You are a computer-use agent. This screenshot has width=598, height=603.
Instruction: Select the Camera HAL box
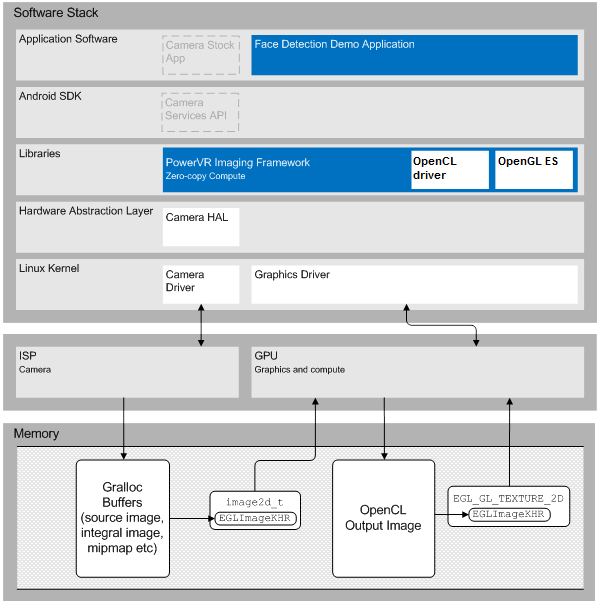201,227
